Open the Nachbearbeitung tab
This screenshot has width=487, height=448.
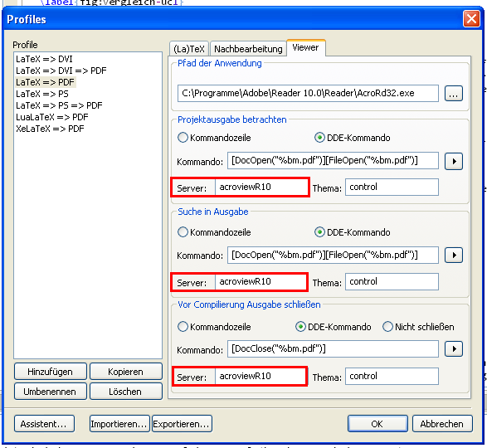[248, 49]
